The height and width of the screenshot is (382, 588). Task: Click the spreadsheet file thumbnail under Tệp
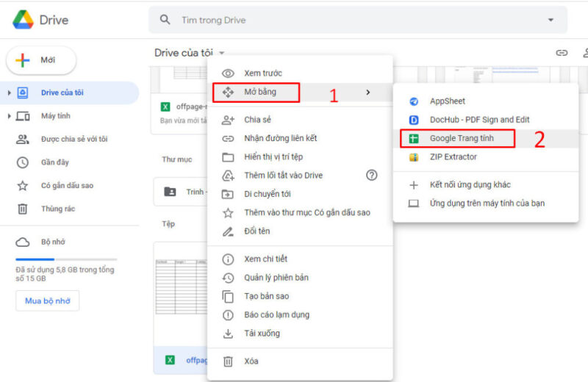[x=181, y=295]
